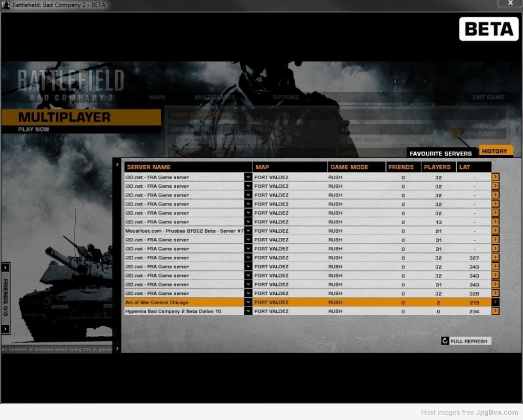This screenshot has height=420, width=523.
Task: Expand the MecaHost.com server row details
Action: point(248,231)
